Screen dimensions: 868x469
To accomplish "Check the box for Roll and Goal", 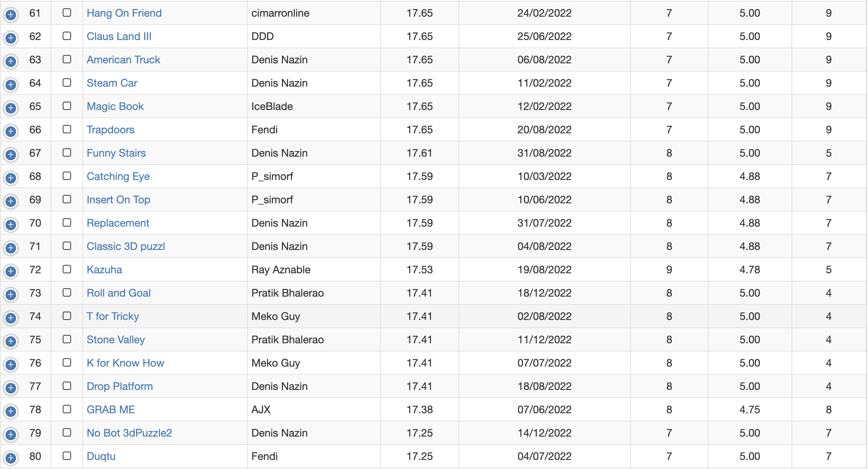I will click(x=67, y=293).
